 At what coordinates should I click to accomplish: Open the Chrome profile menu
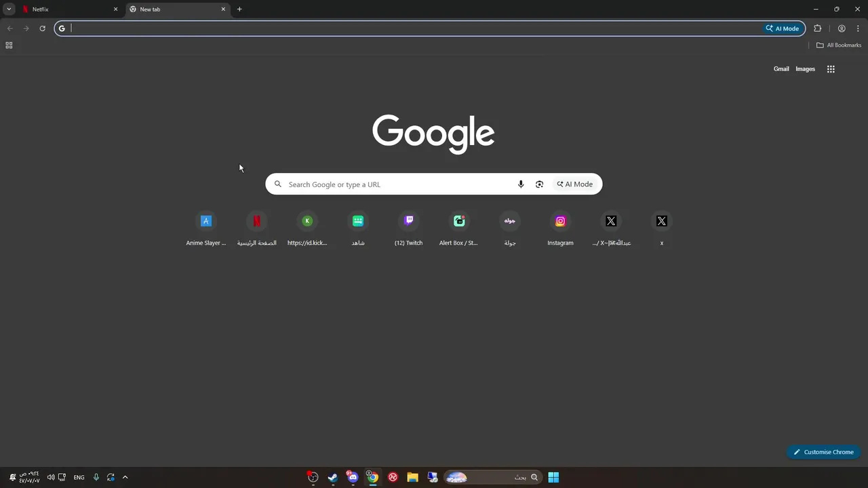tap(842, 28)
